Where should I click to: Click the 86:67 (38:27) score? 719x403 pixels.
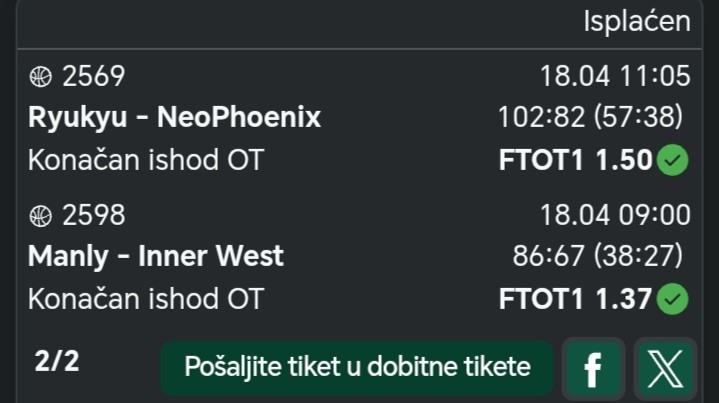598,256
